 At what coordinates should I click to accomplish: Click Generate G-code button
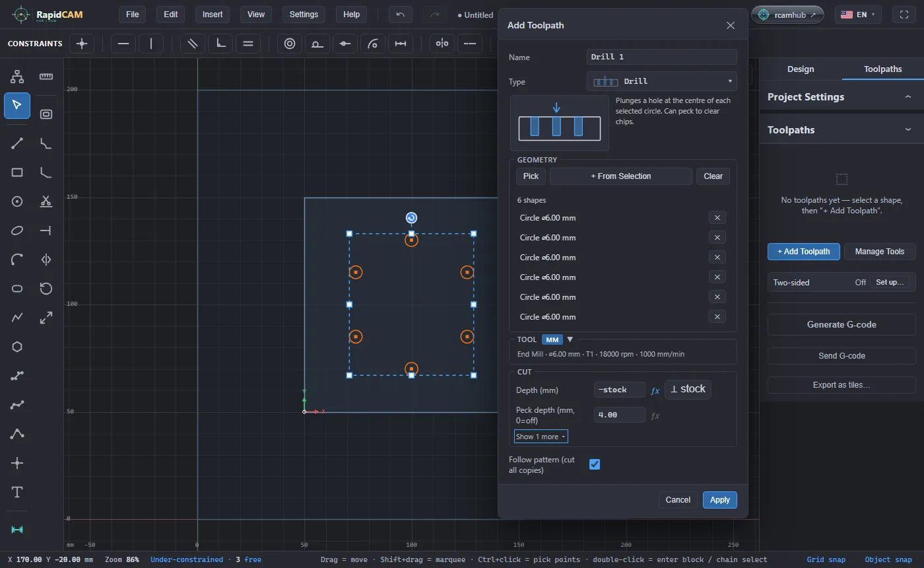(x=841, y=325)
